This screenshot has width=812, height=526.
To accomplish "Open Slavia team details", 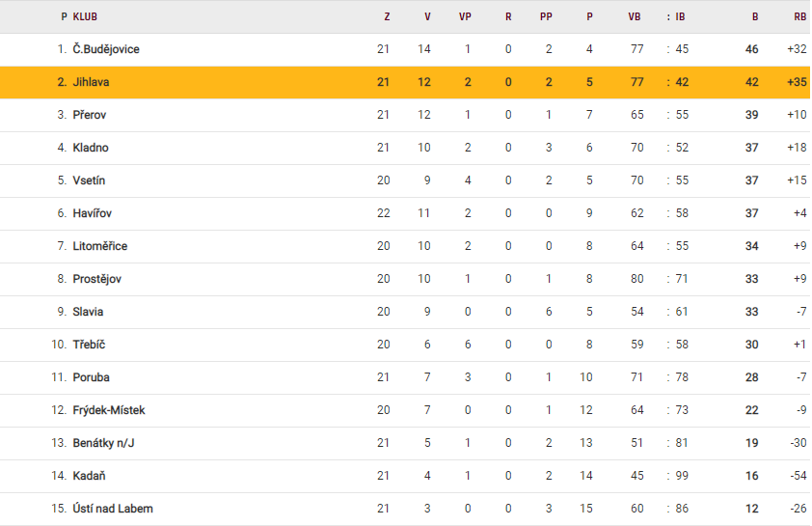I will [x=88, y=312].
